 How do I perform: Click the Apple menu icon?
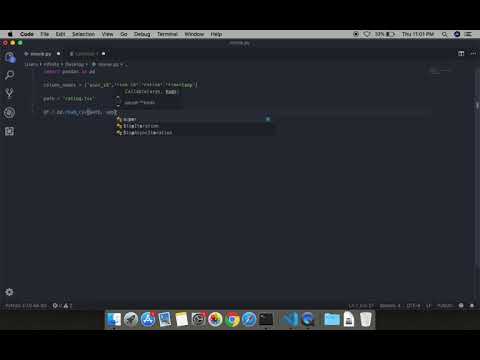[10, 34]
